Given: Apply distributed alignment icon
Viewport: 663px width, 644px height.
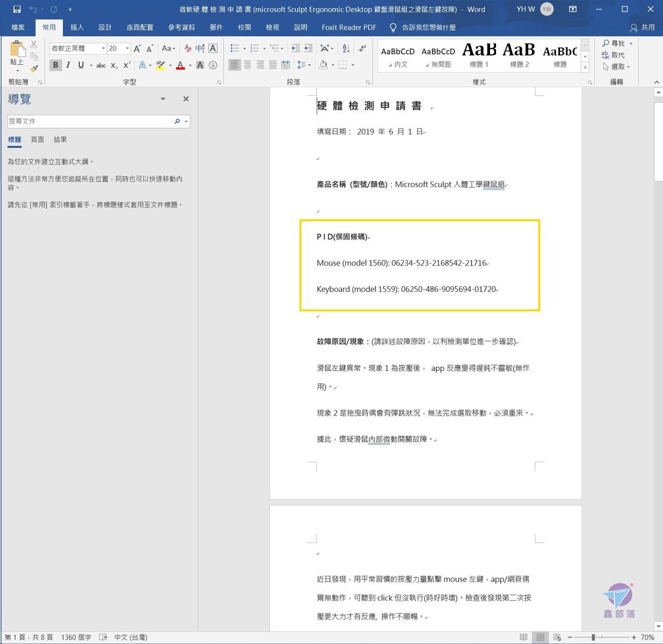Looking at the screenshot, I should pos(286,65).
